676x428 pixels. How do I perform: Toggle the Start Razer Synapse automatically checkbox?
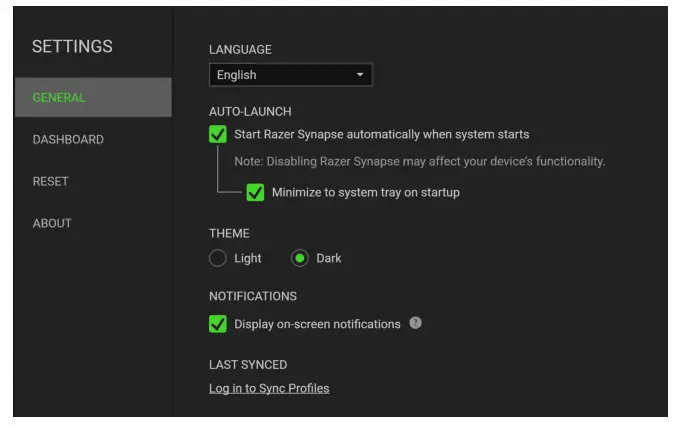pyautogui.click(x=217, y=134)
